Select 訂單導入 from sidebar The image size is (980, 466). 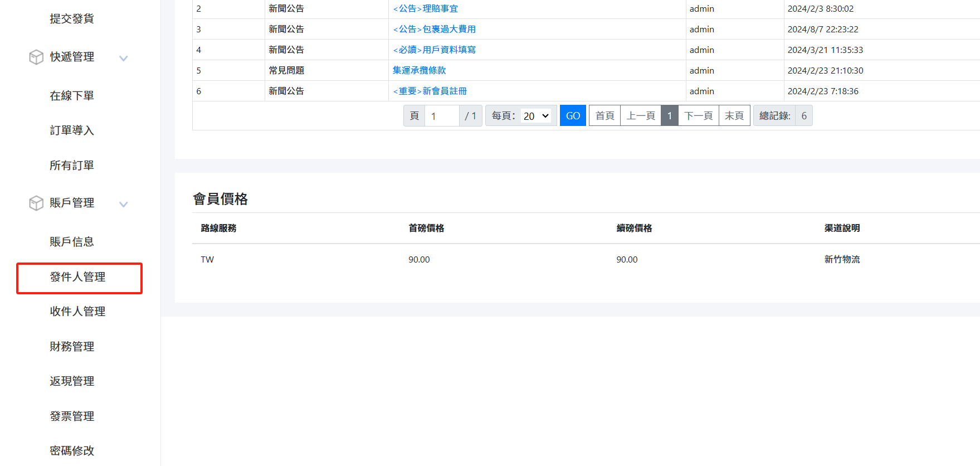click(72, 130)
